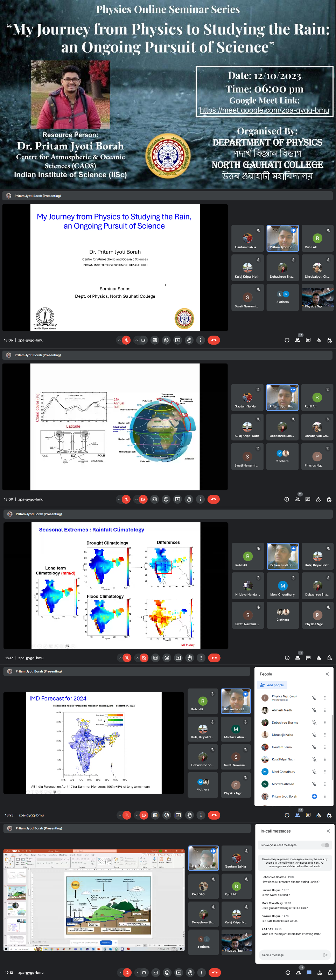This screenshot has width=336, height=980.
Task: Open meeting details icon in 18:06 meeting bar
Action: coord(287,340)
